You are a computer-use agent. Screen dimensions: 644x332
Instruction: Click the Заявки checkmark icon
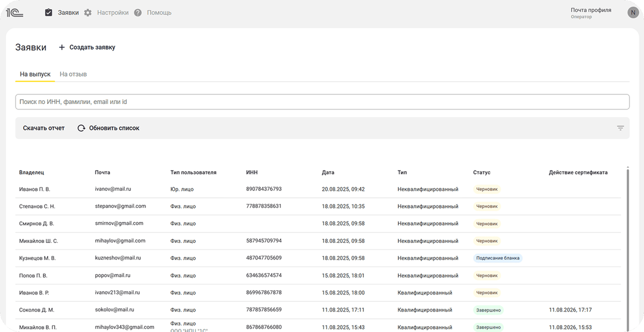49,12
